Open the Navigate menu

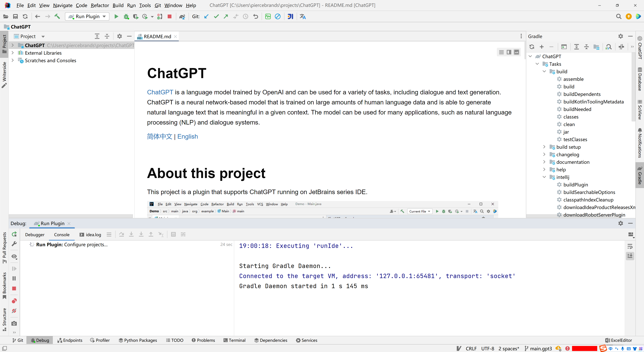pyautogui.click(x=63, y=5)
